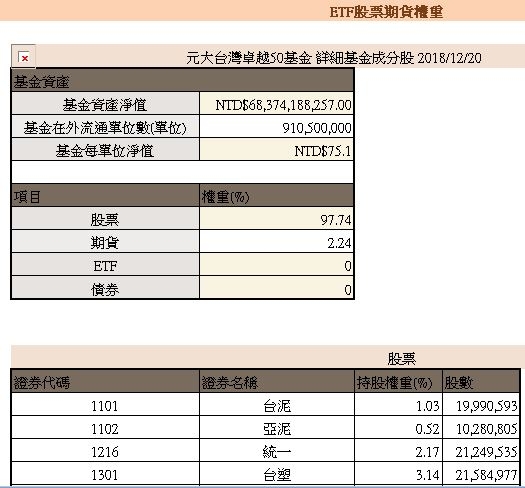Select the 基金每單位淨值 label

point(105,151)
